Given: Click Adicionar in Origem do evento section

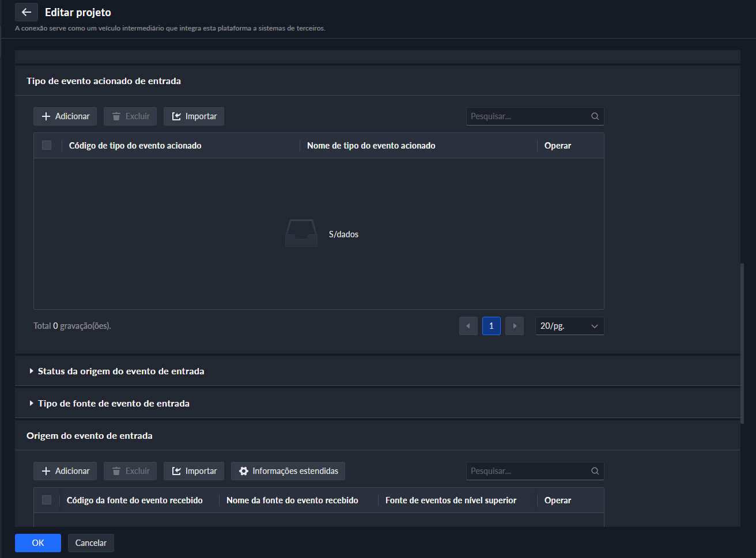Looking at the screenshot, I should [x=65, y=471].
